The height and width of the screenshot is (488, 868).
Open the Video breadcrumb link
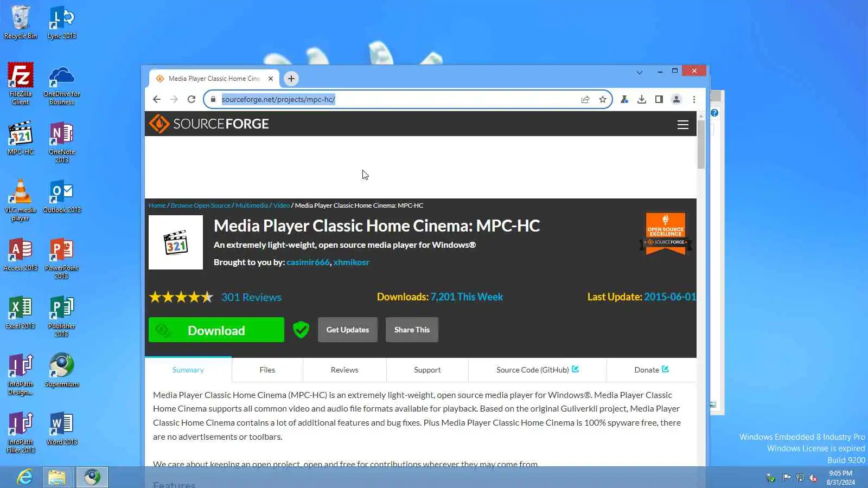(282, 206)
